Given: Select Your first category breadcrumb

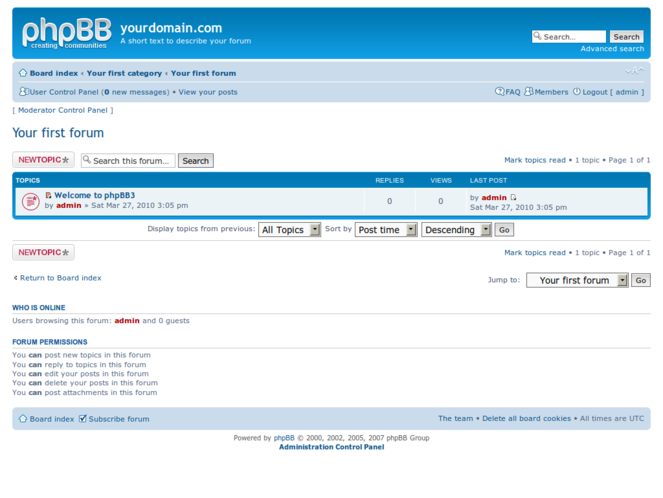Looking at the screenshot, I should pyautogui.click(x=124, y=73).
